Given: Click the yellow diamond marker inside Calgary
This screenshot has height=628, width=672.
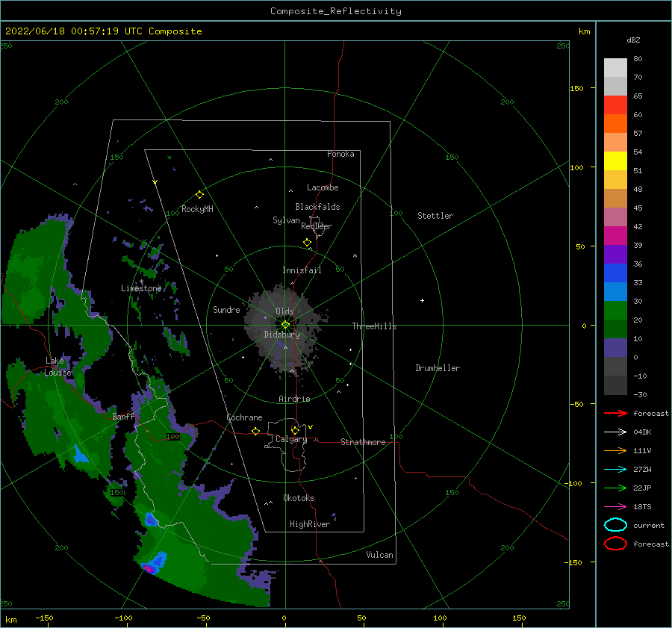Looking at the screenshot, I should pyautogui.click(x=295, y=430).
